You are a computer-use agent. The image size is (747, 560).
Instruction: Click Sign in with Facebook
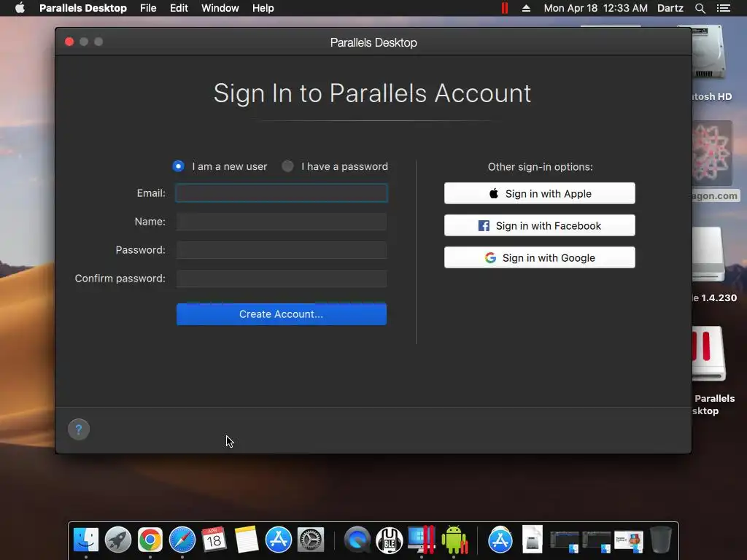click(540, 226)
